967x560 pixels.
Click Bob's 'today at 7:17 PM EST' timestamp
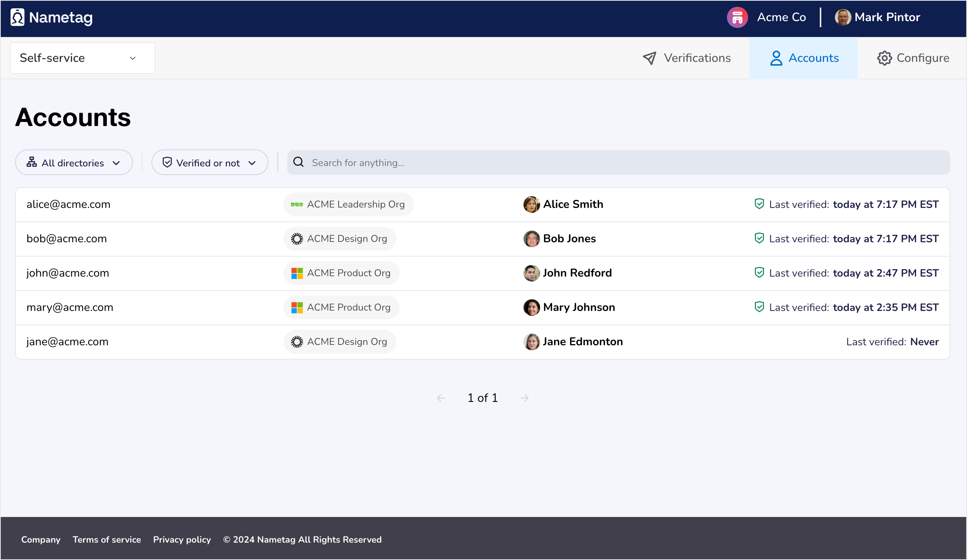885,239
